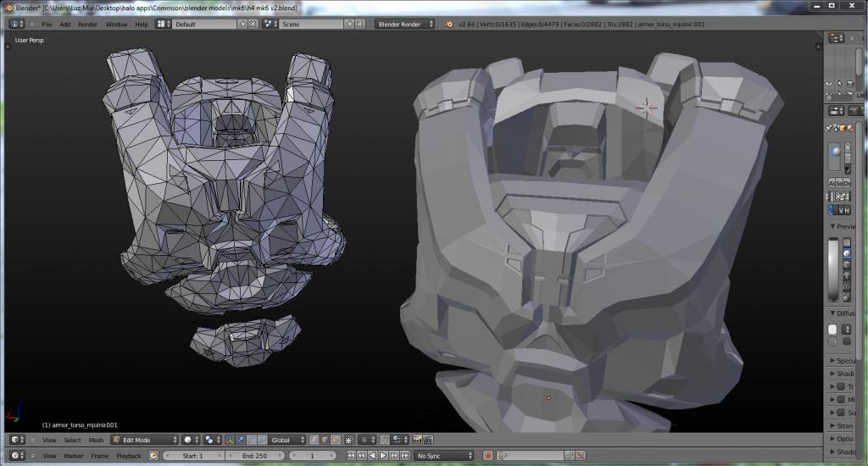Open the pivot point selector
The image size is (868, 466).
coord(212,440)
